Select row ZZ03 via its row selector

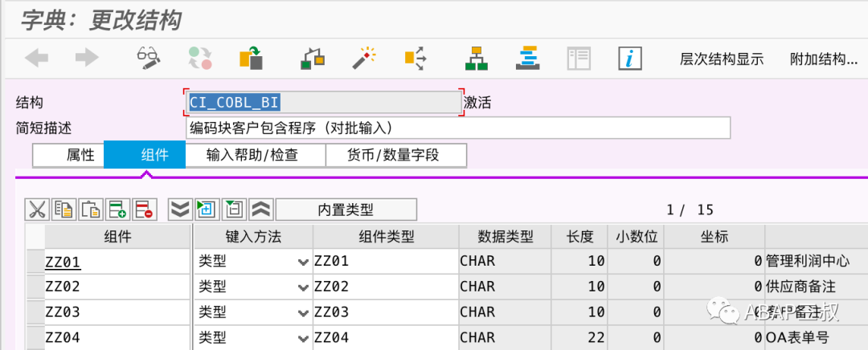35,312
